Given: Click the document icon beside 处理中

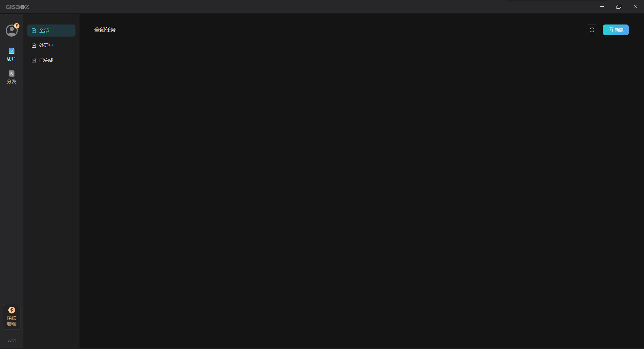Looking at the screenshot, I should (x=34, y=45).
